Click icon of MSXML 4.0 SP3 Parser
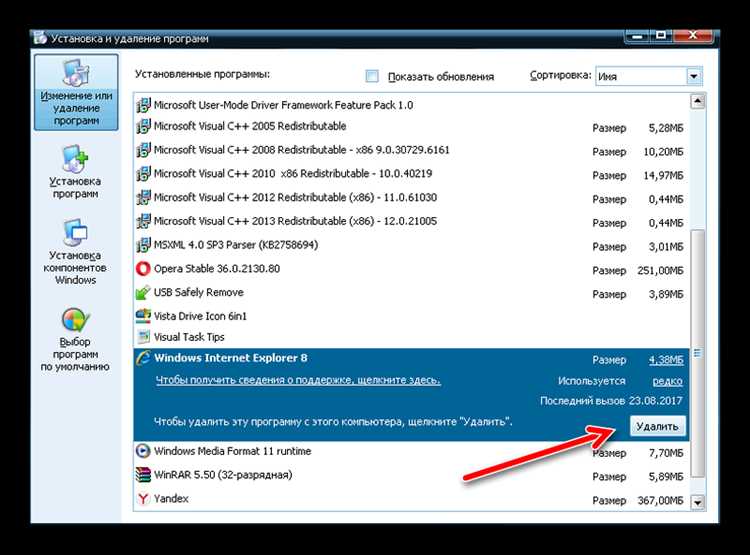 [x=143, y=245]
